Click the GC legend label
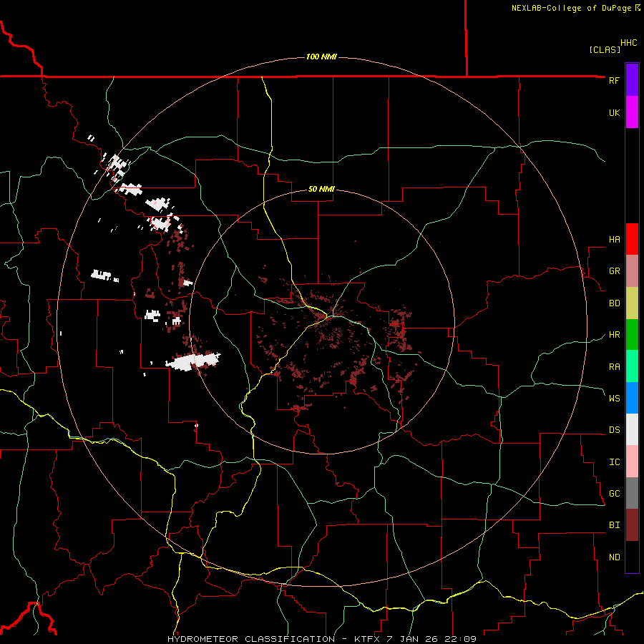644x644 pixels. pos(614,494)
